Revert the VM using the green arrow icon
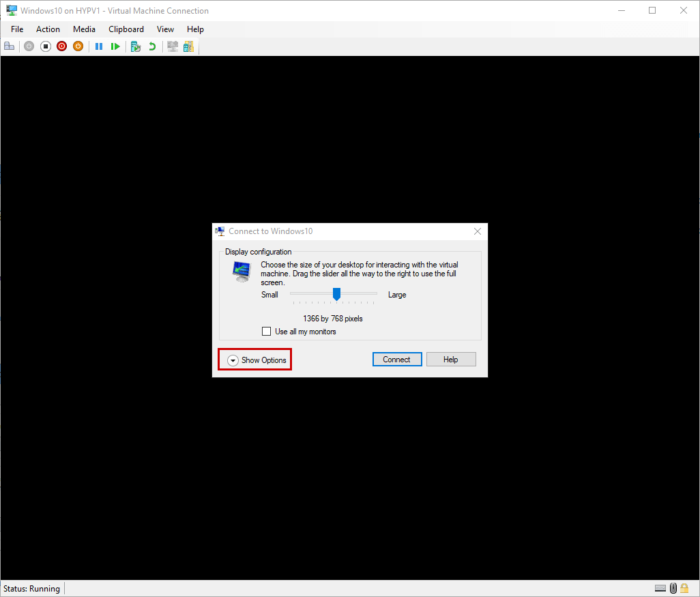This screenshot has height=597, width=700. [152, 46]
